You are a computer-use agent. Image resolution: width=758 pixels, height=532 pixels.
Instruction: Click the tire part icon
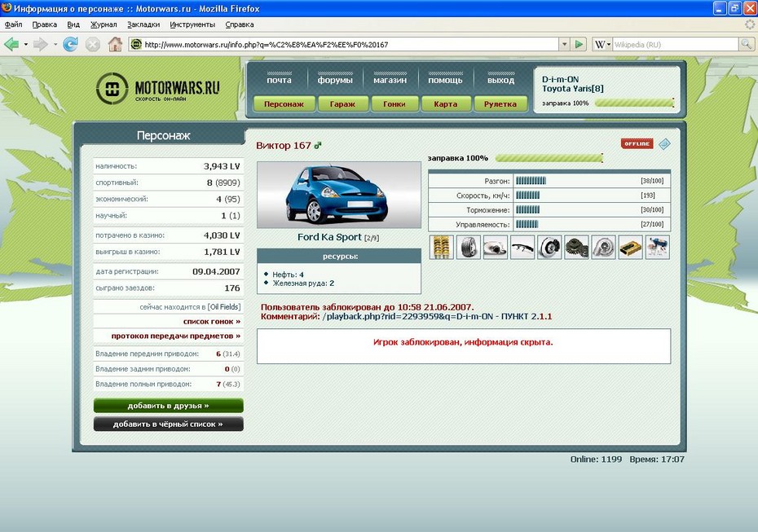pos(469,247)
